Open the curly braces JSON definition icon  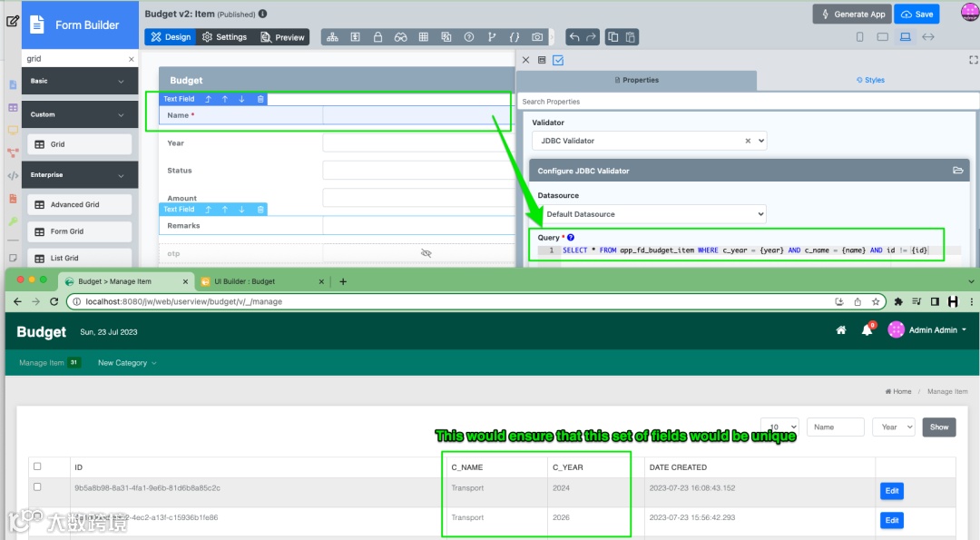[x=514, y=37]
